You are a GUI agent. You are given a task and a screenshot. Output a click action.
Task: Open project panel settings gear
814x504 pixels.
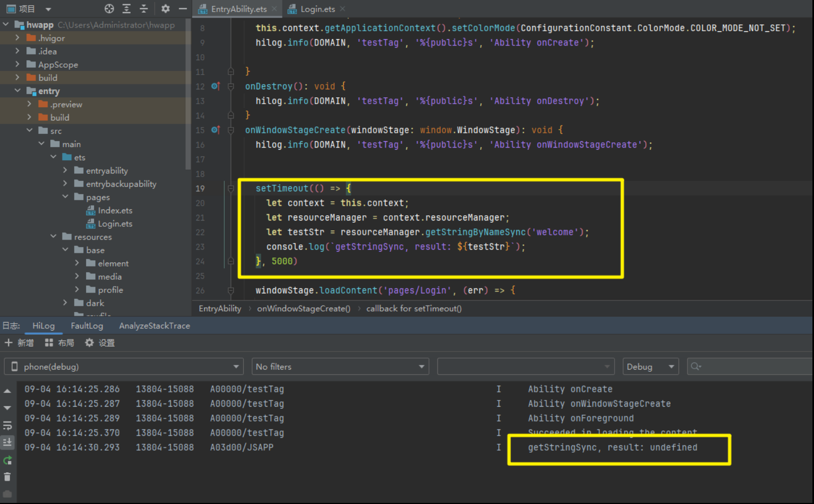coord(166,8)
